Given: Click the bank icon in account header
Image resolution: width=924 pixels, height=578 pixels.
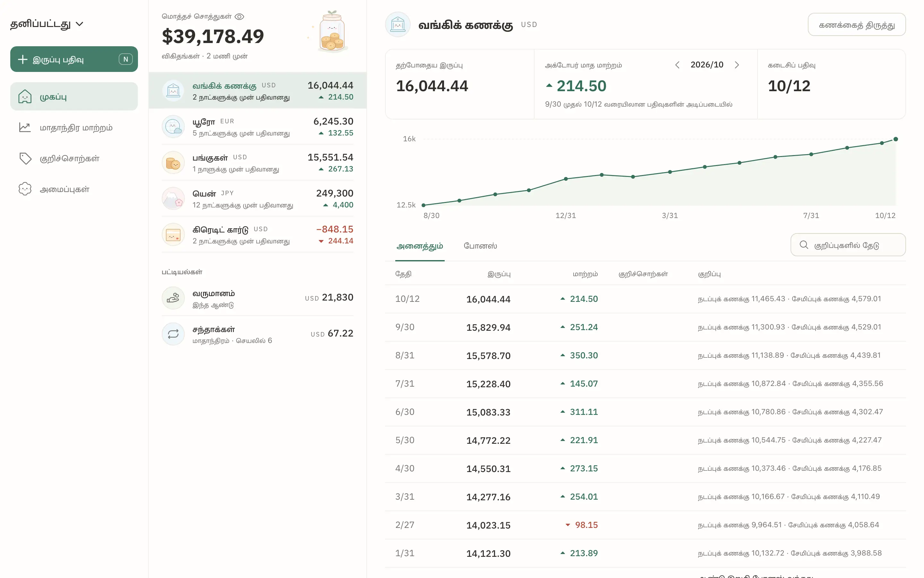Looking at the screenshot, I should (x=398, y=24).
